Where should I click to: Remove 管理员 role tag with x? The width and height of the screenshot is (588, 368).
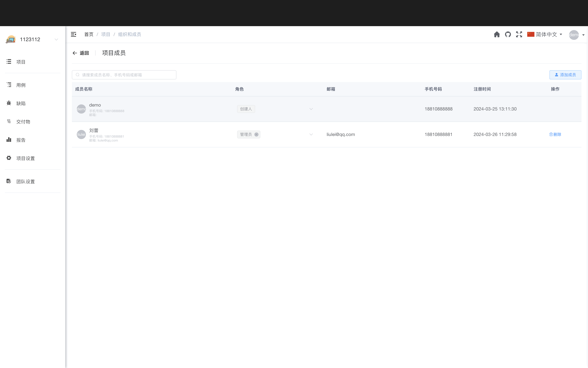(x=256, y=134)
